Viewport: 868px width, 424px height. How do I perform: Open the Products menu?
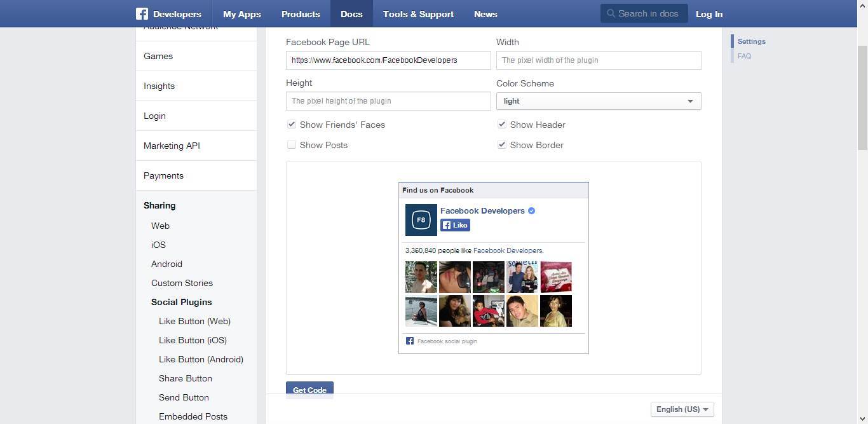pos(301,13)
